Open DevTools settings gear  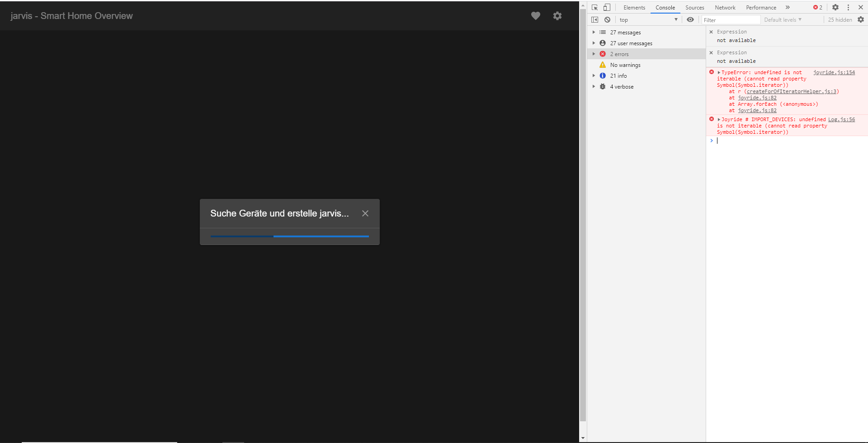click(x=835, y=7)
